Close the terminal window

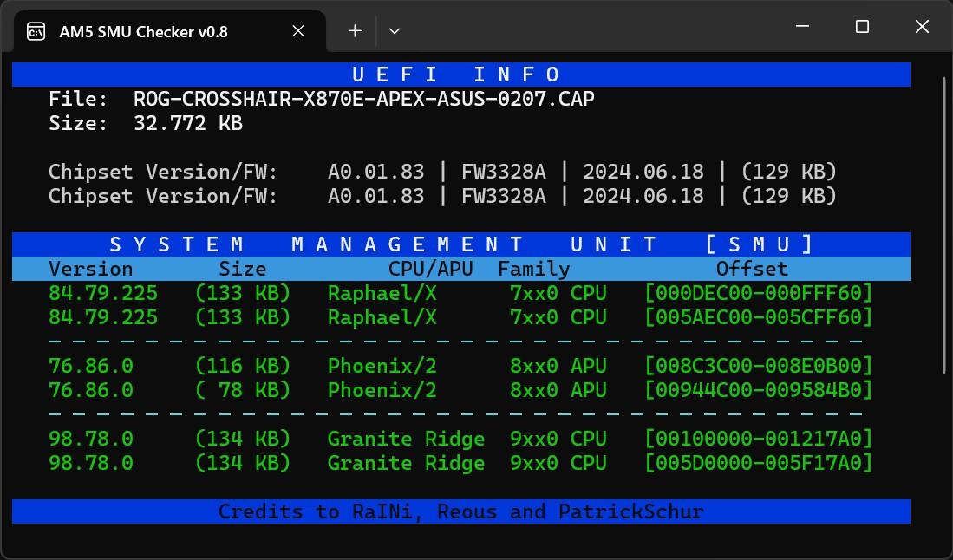922,26
